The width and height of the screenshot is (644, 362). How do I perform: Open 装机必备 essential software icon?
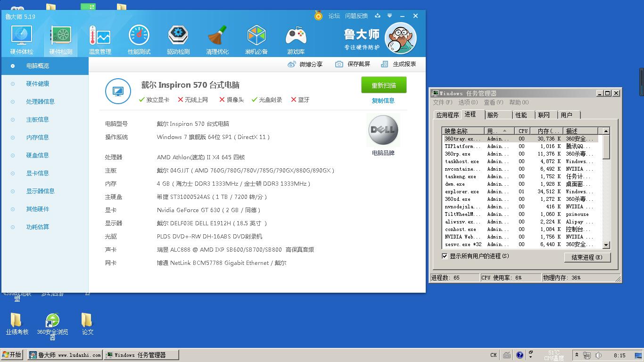pyautogui.click(x=256, y=40)
